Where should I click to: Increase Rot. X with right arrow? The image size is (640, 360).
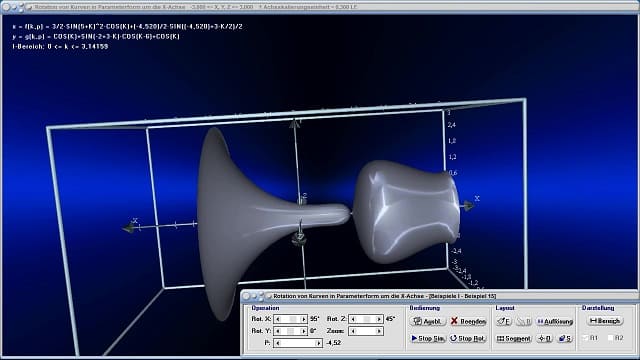tap(303, 319)
